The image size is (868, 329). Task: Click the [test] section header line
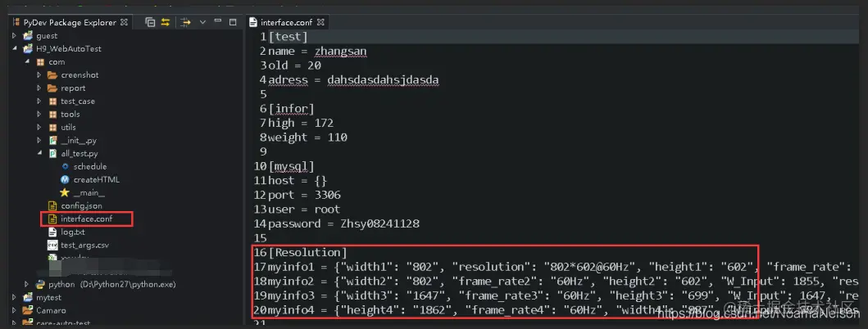coord(288,37)
